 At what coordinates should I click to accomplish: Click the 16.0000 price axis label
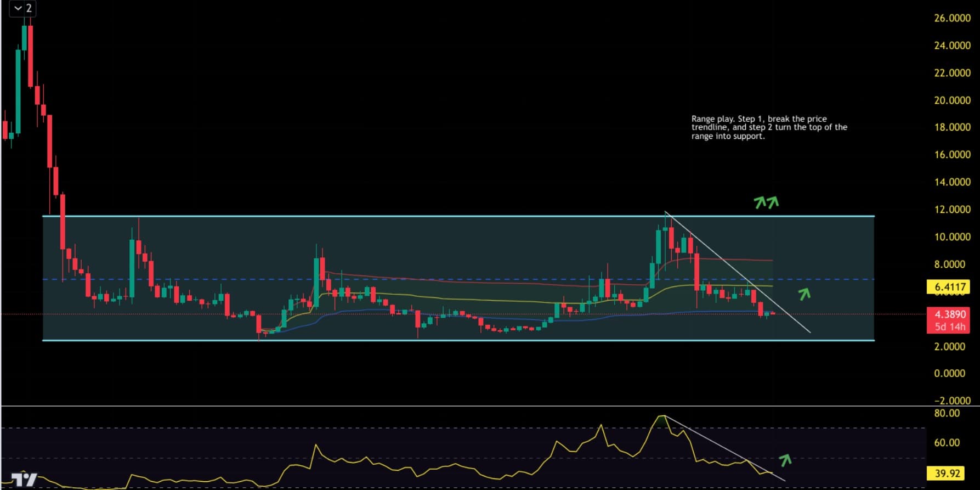(x=952, y=155)
